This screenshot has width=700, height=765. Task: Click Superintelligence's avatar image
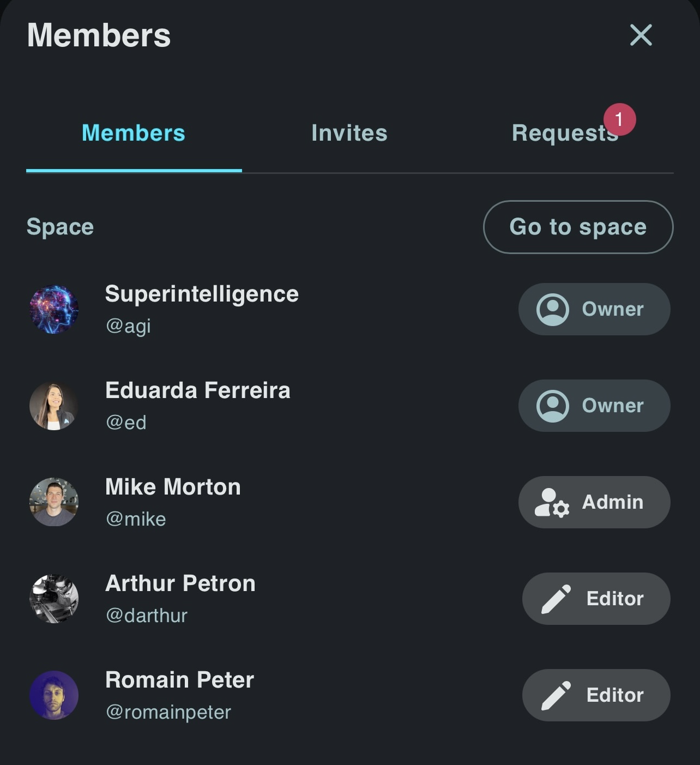53,309
